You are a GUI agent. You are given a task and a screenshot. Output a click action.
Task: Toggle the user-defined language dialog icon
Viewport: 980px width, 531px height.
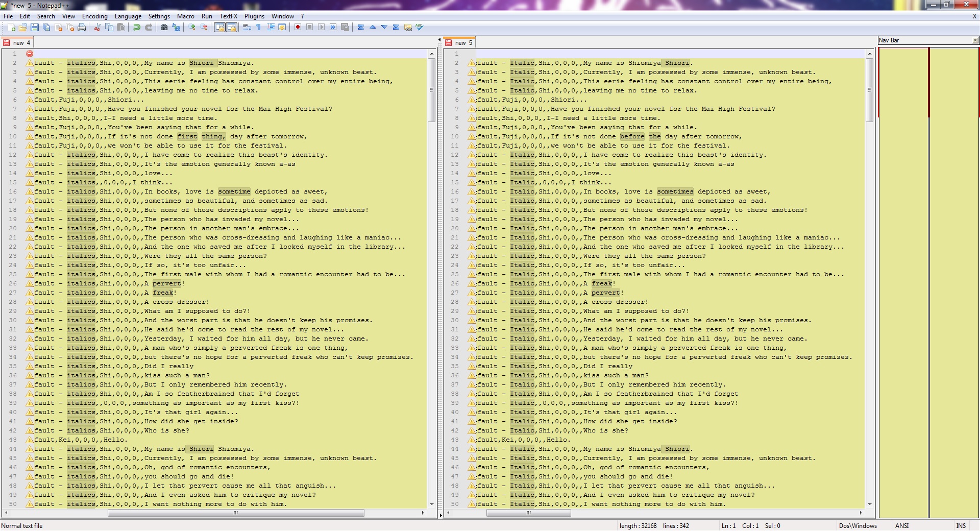coord(282,27)
